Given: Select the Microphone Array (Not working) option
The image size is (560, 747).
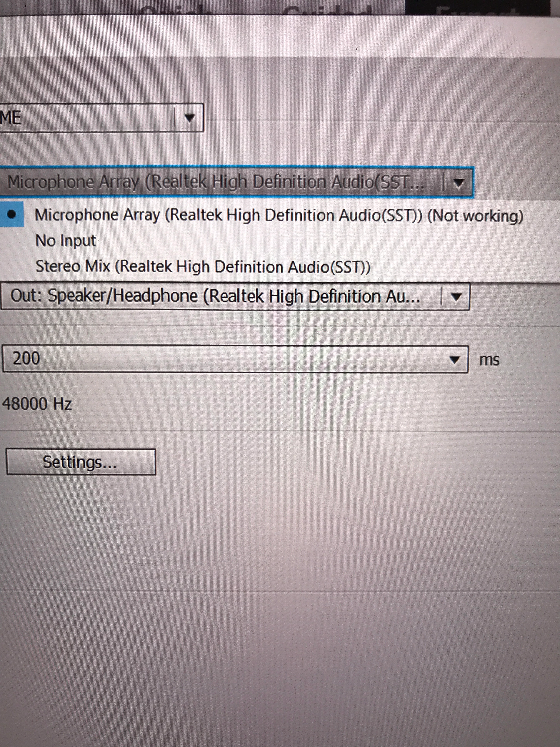Looking at the screenshot, I should coord(279,215).
